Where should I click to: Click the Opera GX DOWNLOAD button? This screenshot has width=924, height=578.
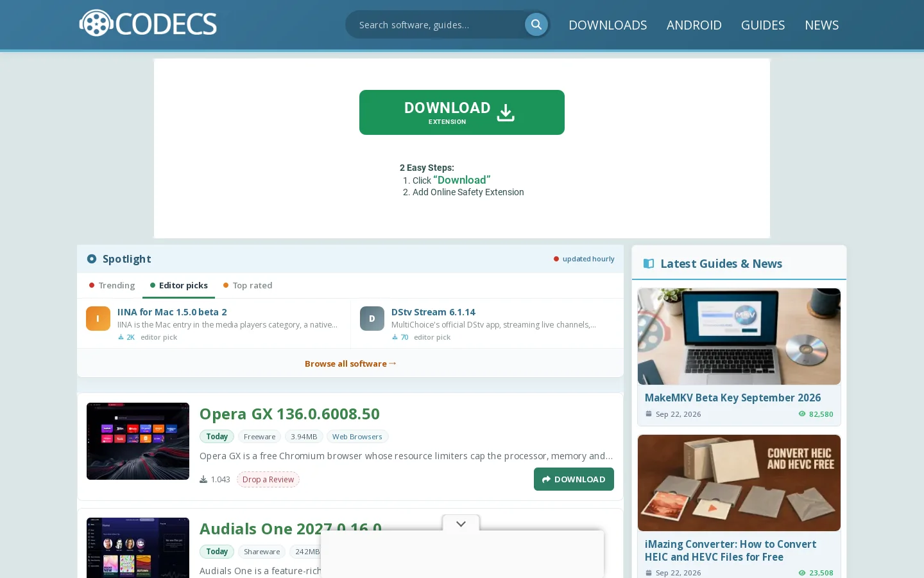pyautogui.click(x=574, y=479)
